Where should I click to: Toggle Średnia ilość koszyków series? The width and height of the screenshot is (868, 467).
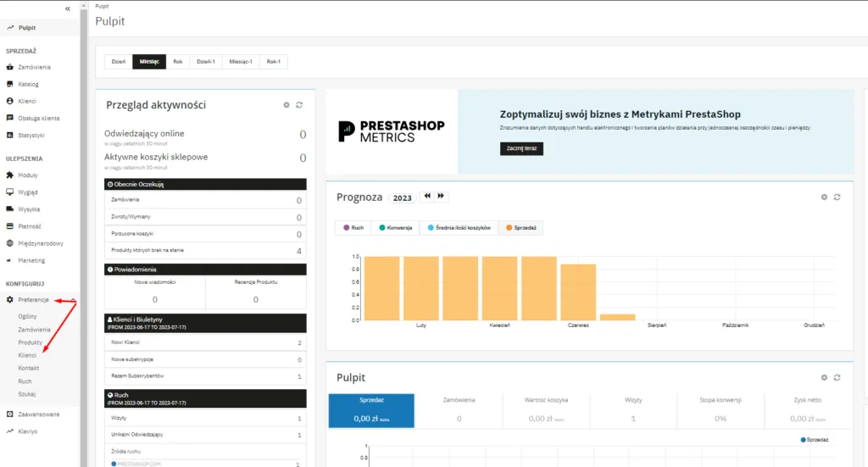pyautogui.click(x=459, y=227)
